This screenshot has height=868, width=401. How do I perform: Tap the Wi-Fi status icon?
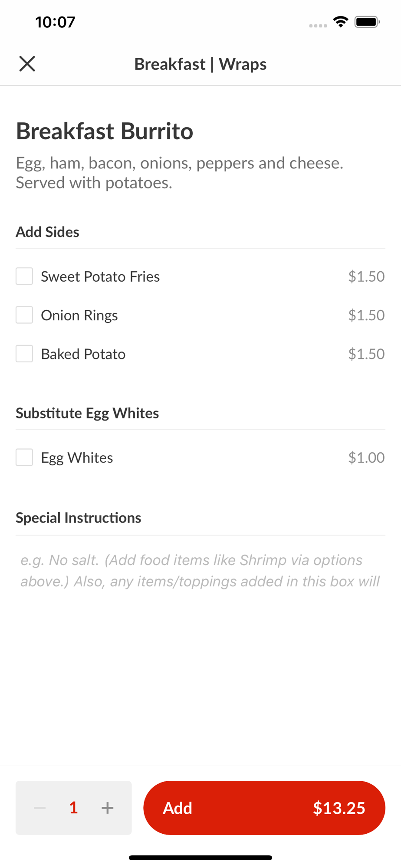(x=341, y=22)
